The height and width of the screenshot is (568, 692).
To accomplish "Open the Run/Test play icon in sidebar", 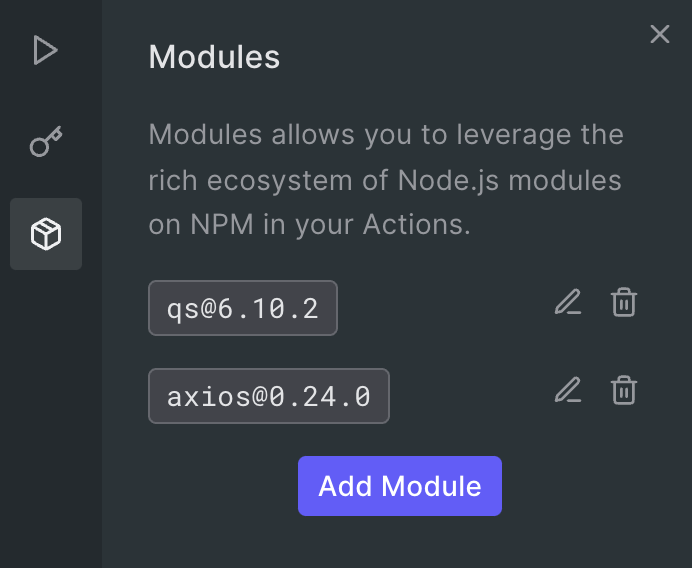I will (x=45, y=51).
